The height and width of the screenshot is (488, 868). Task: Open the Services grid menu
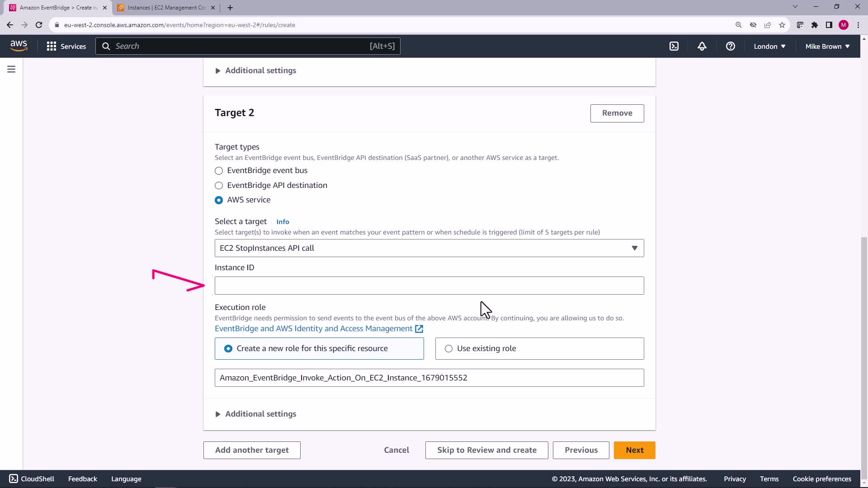pyautogui.click(x=66, y=46)
